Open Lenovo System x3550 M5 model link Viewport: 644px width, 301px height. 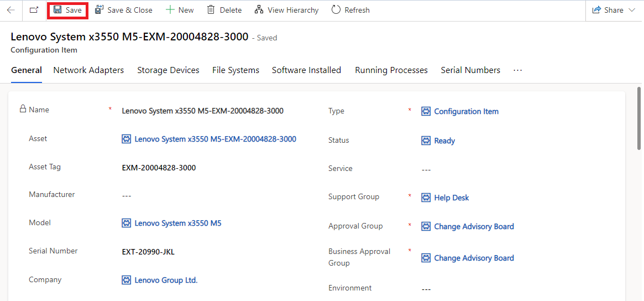tap(178, 224)
